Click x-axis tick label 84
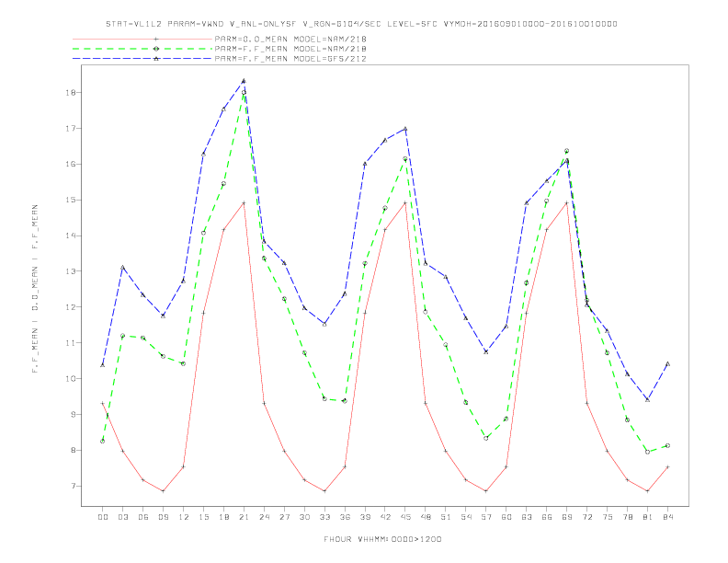 click(667, 517)
